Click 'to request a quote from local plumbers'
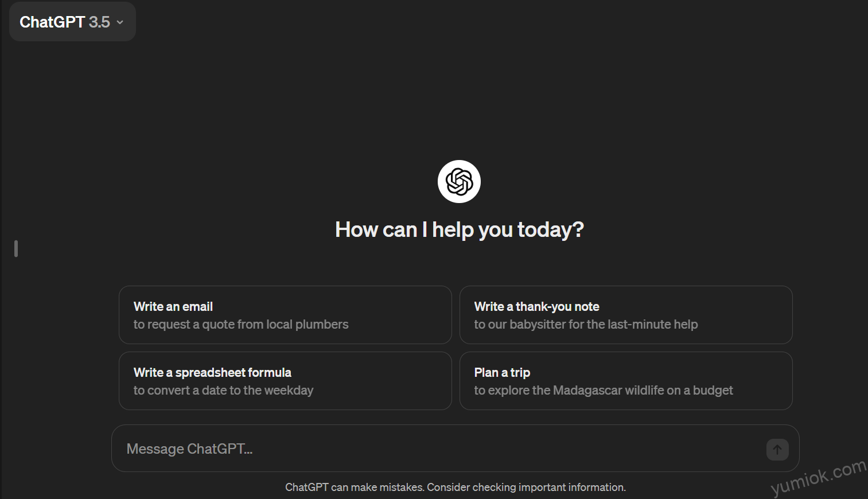The image size is (868, 499). point(241,325)
